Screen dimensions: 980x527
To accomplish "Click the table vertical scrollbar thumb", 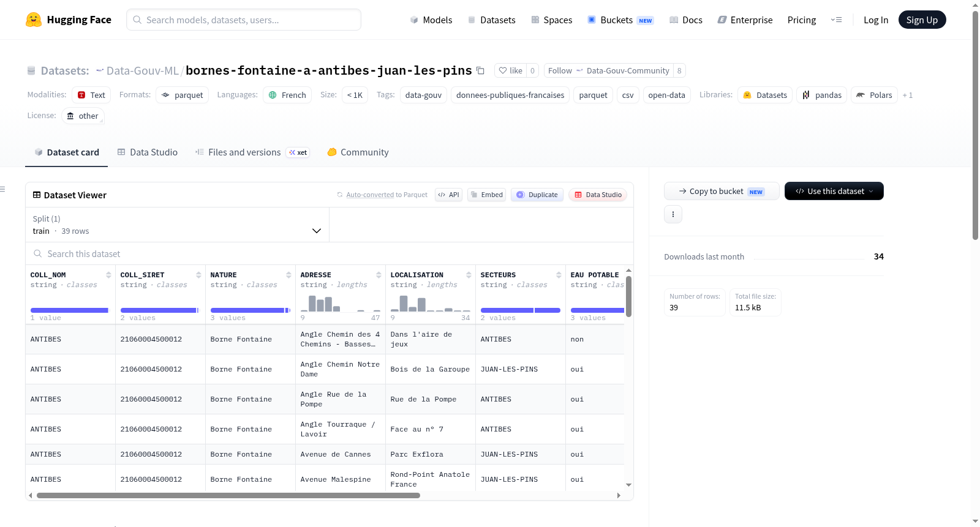I will point(628,296).
